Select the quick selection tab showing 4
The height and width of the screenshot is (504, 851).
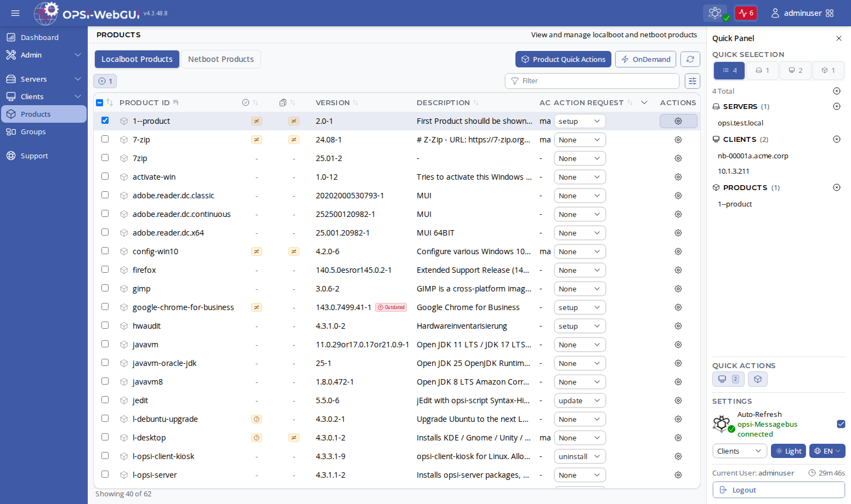pyautogui.click(x=729, y=70)
